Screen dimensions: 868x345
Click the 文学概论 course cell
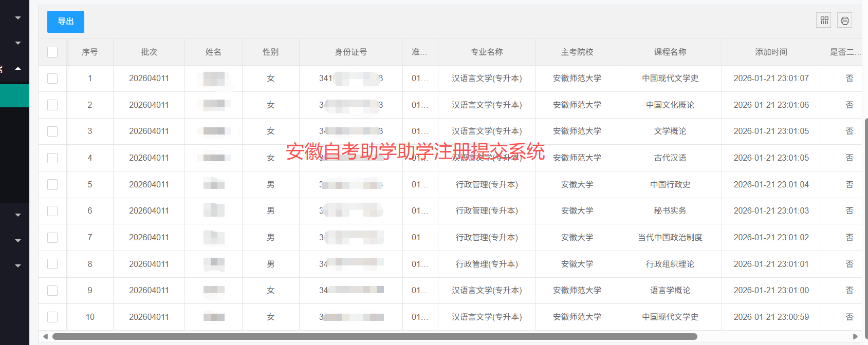pyautogui.click(x=670, y=131)
